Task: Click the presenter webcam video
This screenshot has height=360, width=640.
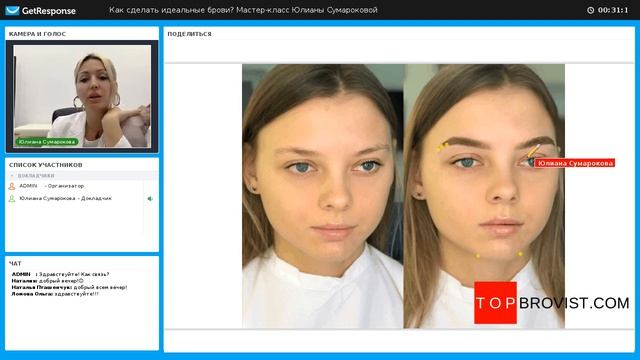Action: click(82, 96)
